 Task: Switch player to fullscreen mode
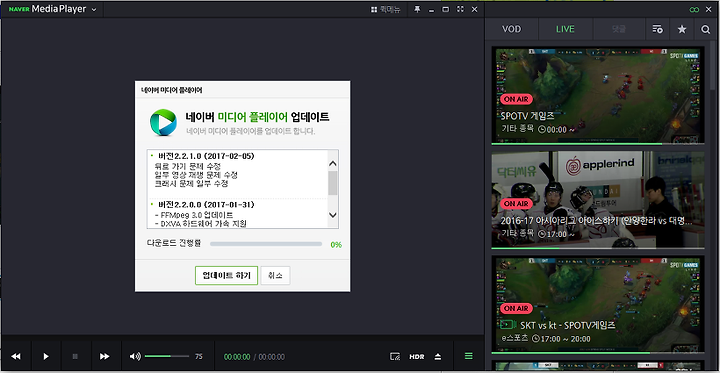pyautogui.click(x=460, y=9)
